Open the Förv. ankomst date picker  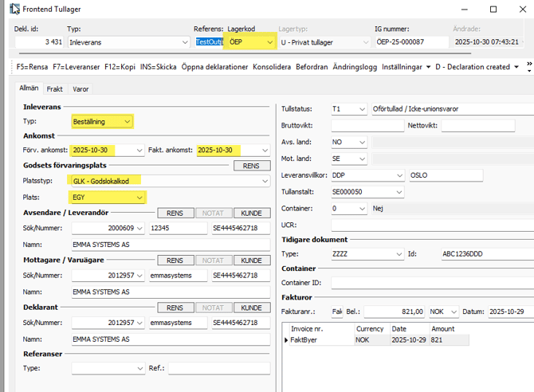(139, 150)
